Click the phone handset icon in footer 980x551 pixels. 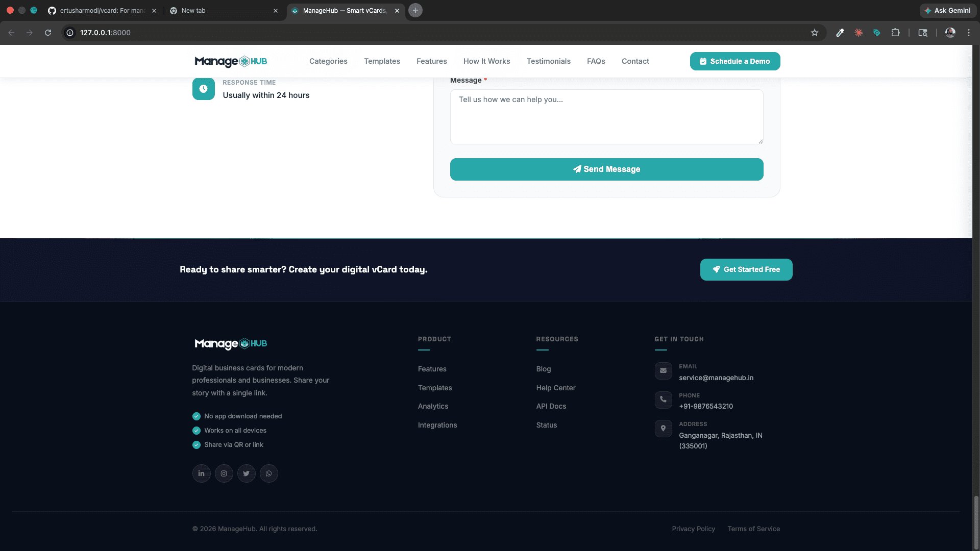pos(663,399)
